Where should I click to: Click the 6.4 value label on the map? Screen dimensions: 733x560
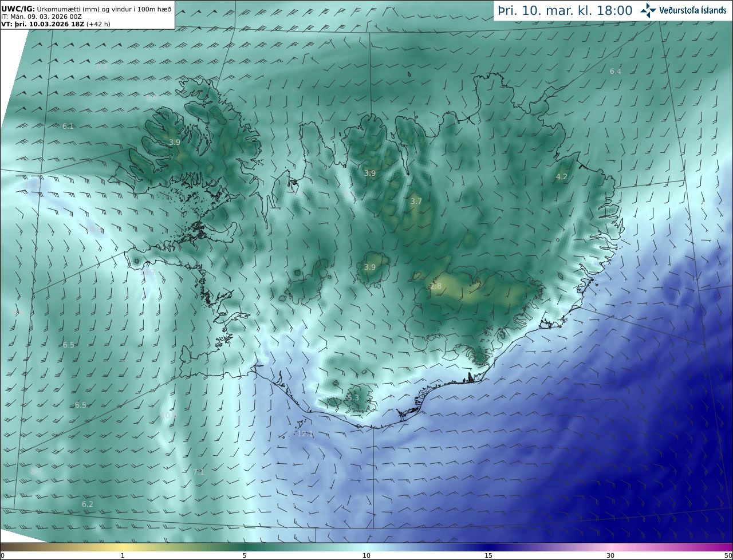point(616,72)
